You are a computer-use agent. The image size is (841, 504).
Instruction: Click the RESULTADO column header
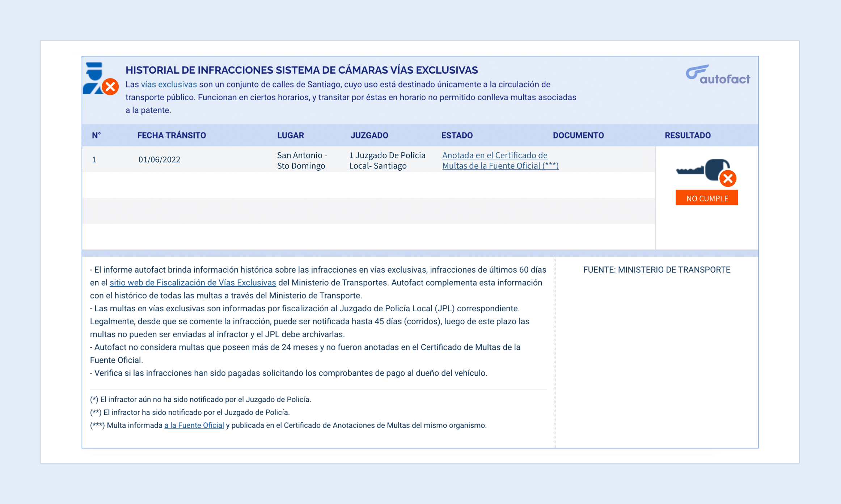point(687,135)
